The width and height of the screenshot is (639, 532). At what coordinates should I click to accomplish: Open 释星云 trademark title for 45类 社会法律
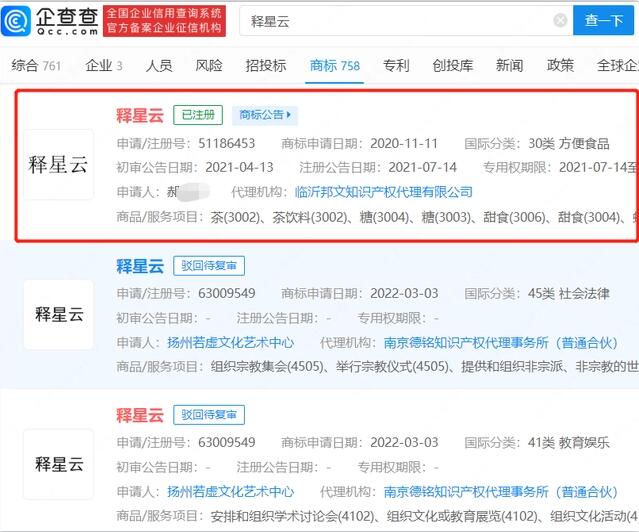pos(140,266)
